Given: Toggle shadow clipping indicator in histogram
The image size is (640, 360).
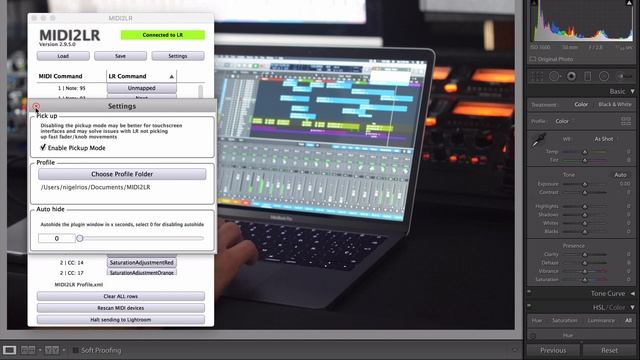Looking at the screenshot, I should tap(534, 3).
